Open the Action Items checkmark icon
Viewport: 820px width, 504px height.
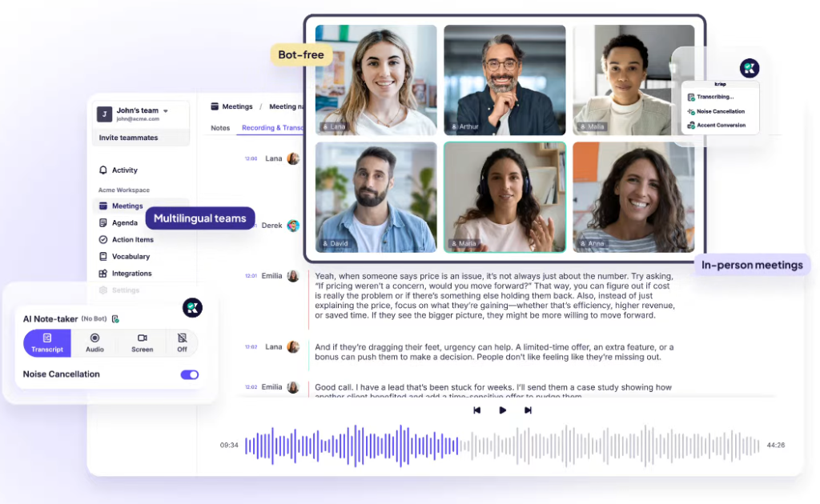[103, 240]
